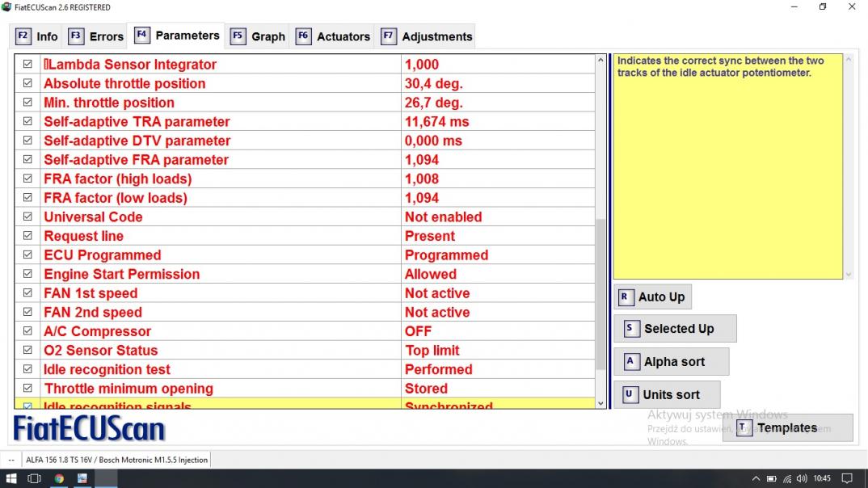The height and width of the screenshot is (488, 868).
Task: Uncheck ECU Programmed checkbox
Action: point(27,255)
